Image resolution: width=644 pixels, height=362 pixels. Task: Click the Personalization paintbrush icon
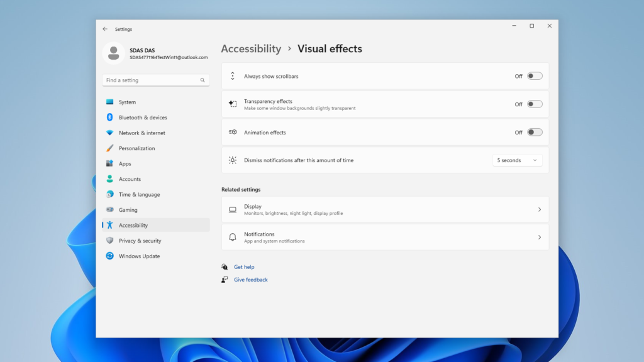point(109,148)
